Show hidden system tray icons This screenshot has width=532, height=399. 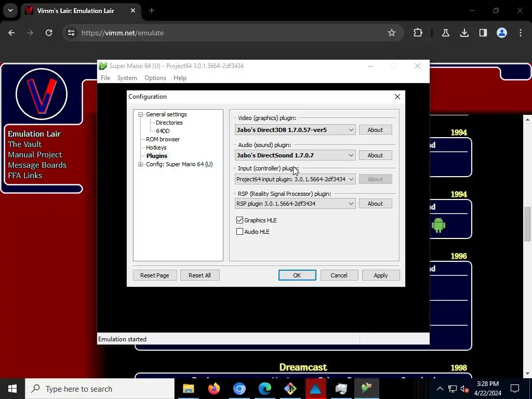coord(440,389)
